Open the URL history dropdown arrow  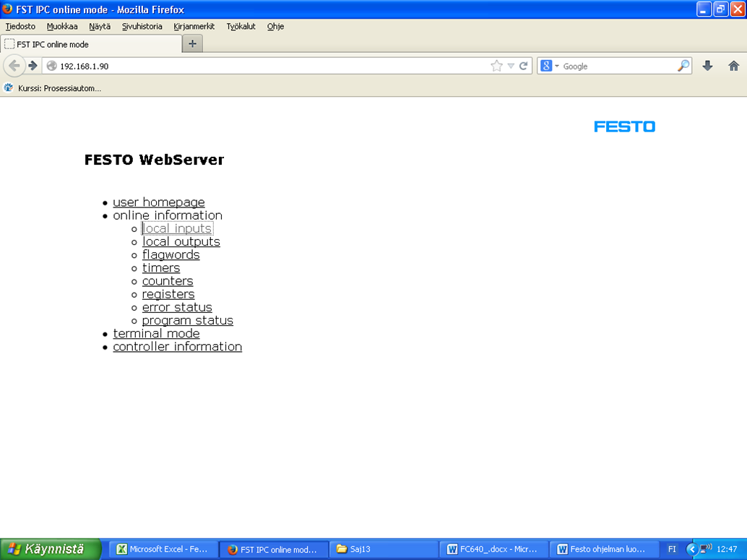tap(511, 66)
